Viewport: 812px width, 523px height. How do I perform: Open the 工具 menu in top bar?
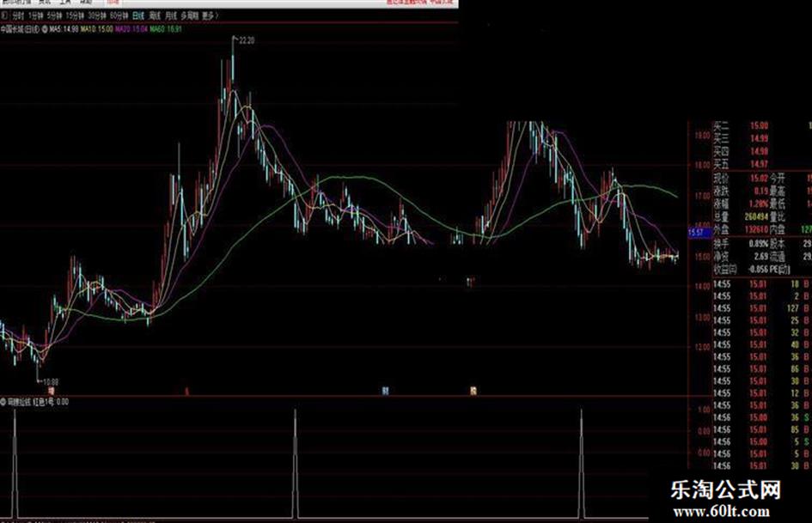tap(65, 2)
